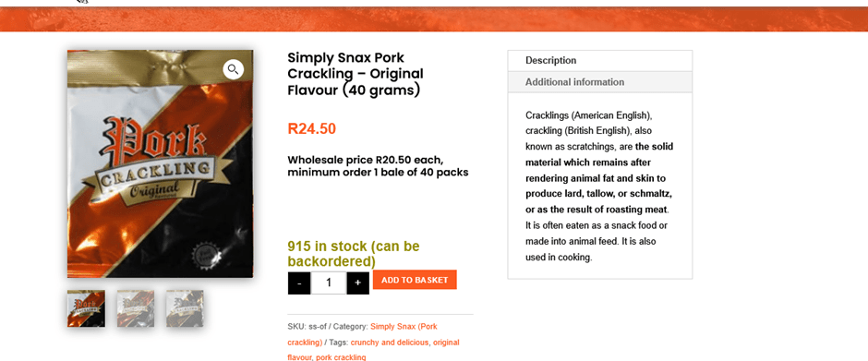
Task: Focus the quantity input field
Action: (329, 283)
